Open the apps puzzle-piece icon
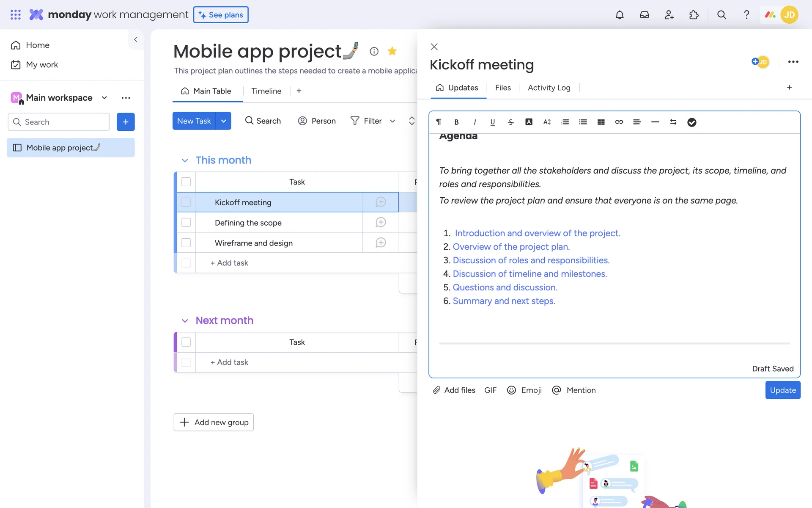The height and width of the screenshot is (508, 812). [694, 15]
